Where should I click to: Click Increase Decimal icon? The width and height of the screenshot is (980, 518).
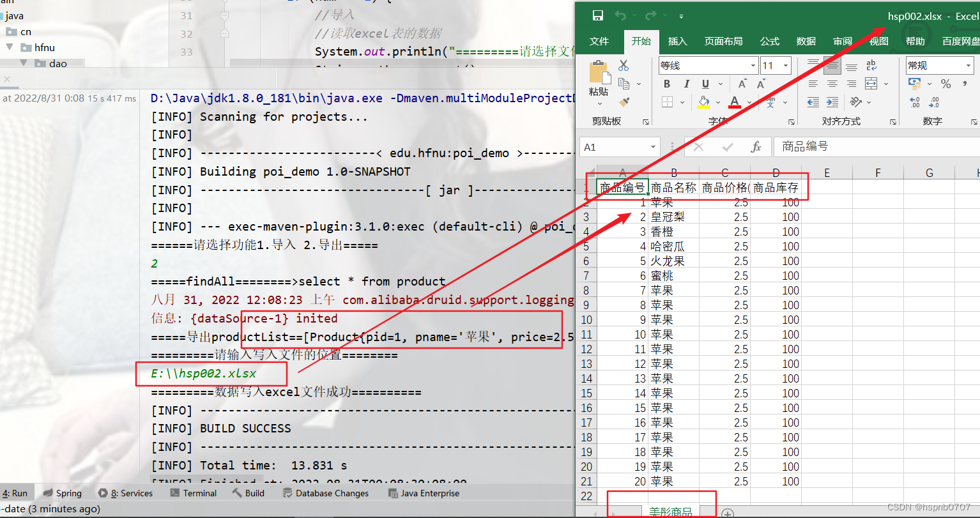point(915,102)
